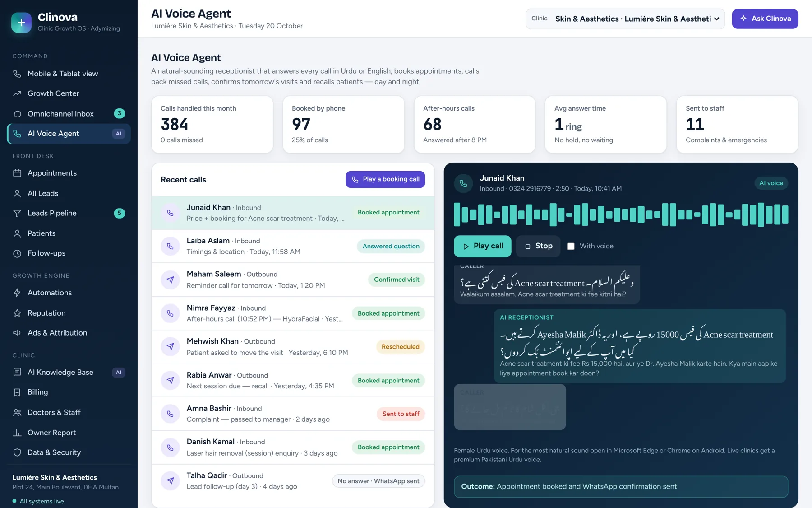Click the Clinova plus logo icon
This screenshot has height=508, width=812.
point(21,23)
